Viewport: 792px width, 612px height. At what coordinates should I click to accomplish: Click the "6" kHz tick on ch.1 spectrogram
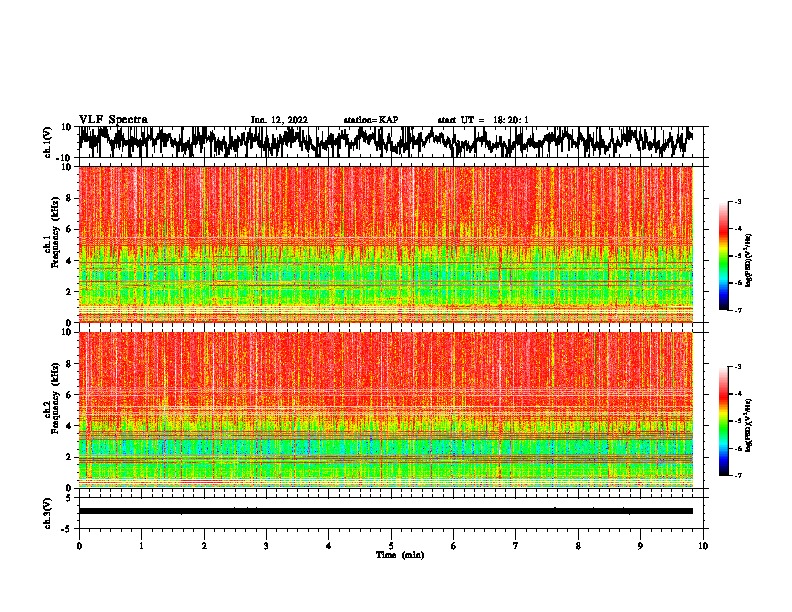tap(69, 230)
